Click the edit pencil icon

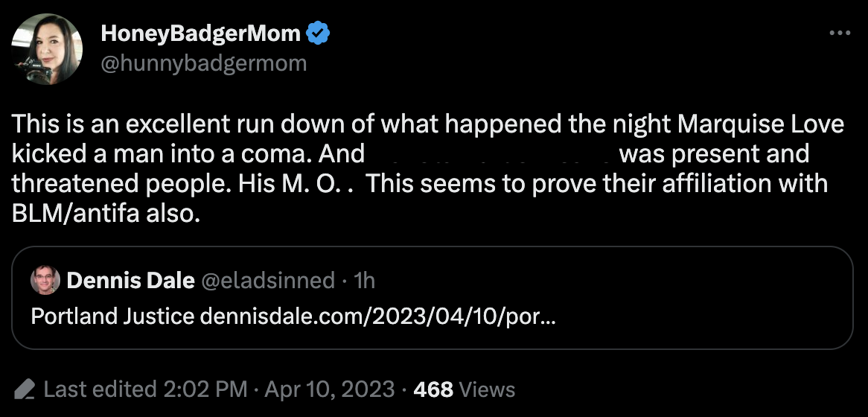(x=25, y=389)
